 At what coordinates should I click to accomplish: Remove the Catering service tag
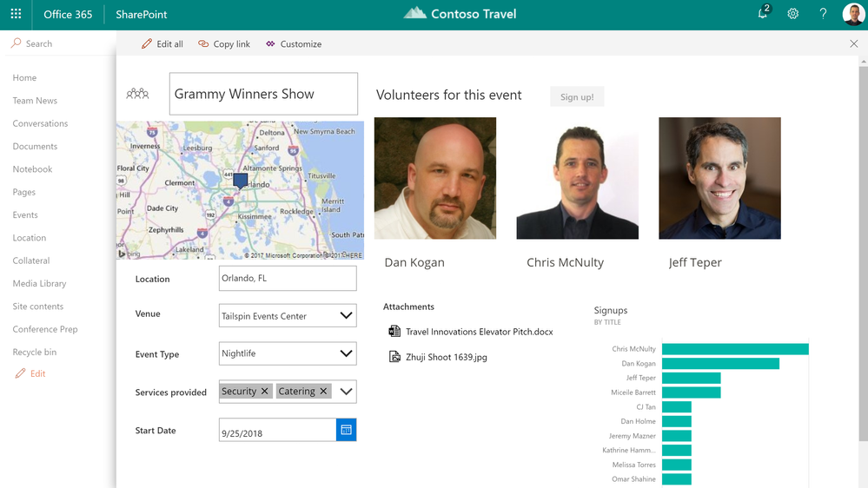pyautogui.click(x=323, y=391)
